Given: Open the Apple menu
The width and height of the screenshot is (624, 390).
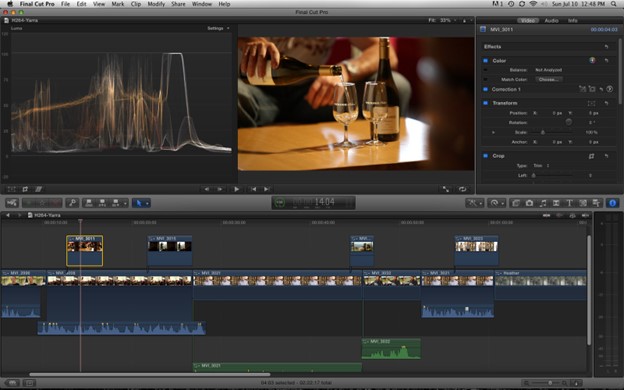Looking at the screenshot, I should pyautogui.click(x=10, y=4).
